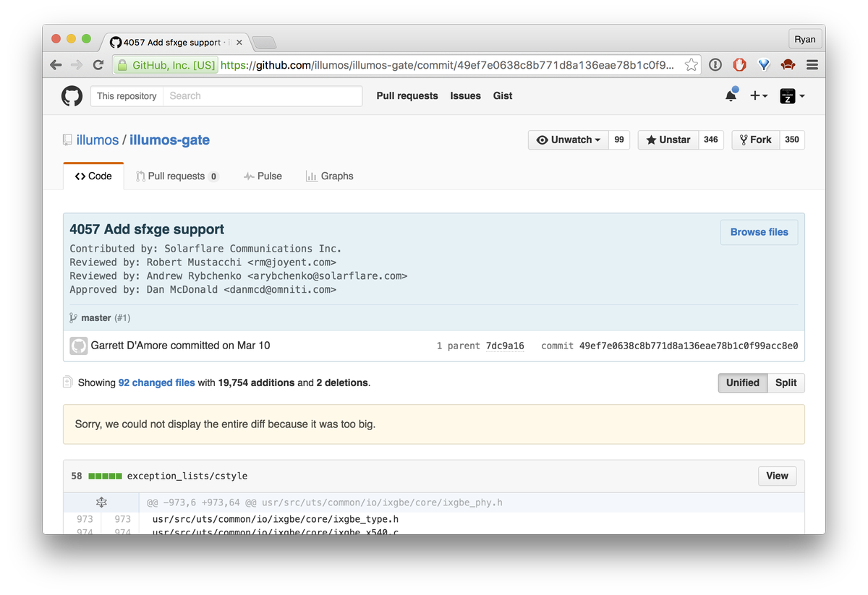
Task: Open the #1 pull request reference
Action: tap(122, 318)
